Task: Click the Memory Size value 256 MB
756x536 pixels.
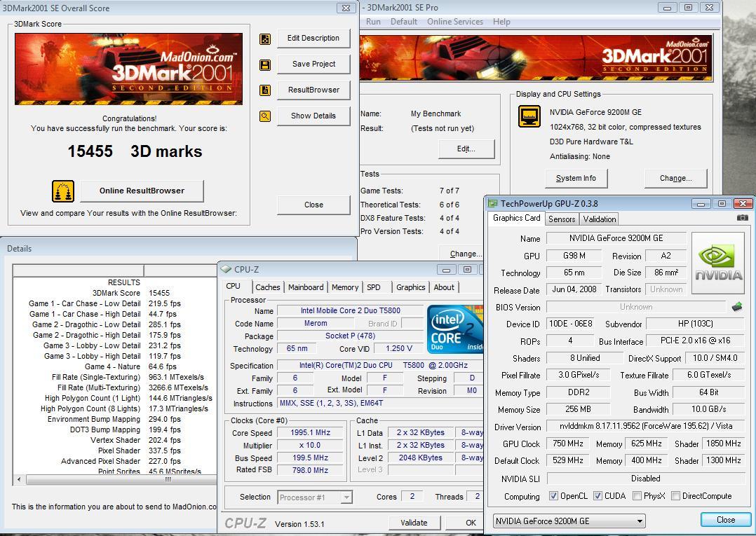Action: pos(579,409)
